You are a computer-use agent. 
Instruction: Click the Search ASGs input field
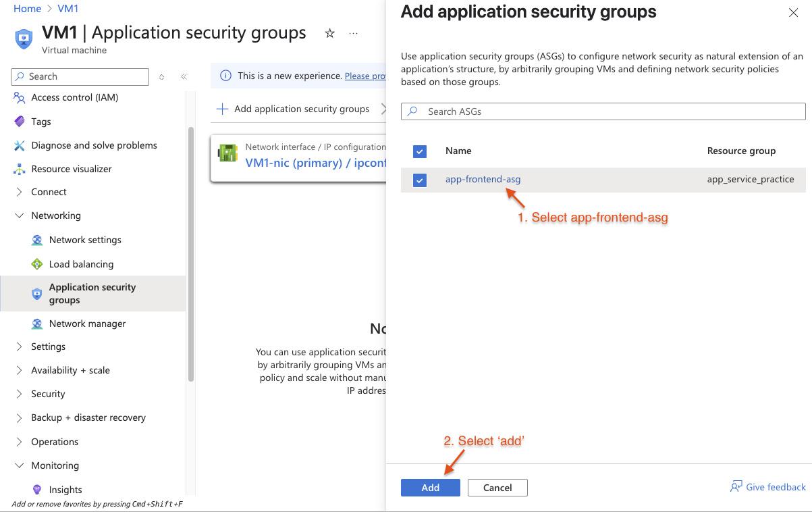coord(603,111)
